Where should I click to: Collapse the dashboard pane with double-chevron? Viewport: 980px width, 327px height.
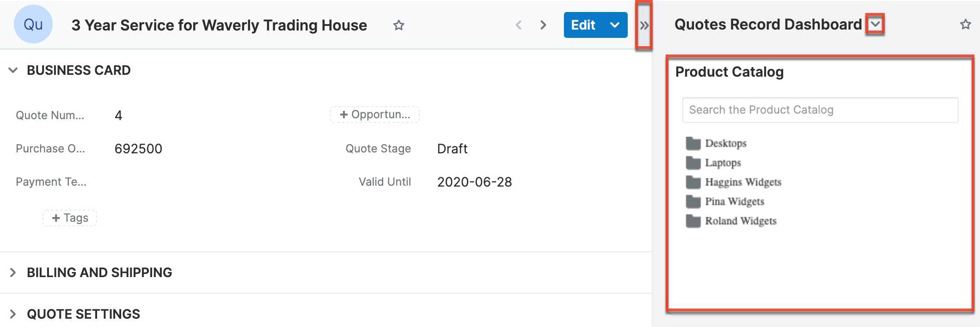click(x=644, y=25)
